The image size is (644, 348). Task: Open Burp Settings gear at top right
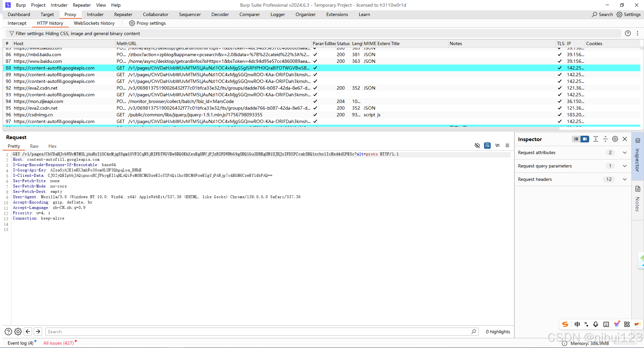click(x=619, y=14)
